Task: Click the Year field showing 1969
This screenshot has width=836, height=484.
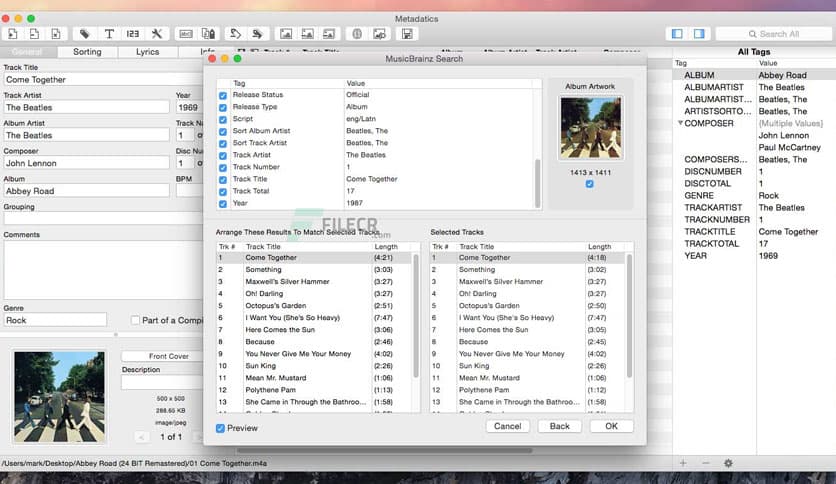Action: pos(189,107)
